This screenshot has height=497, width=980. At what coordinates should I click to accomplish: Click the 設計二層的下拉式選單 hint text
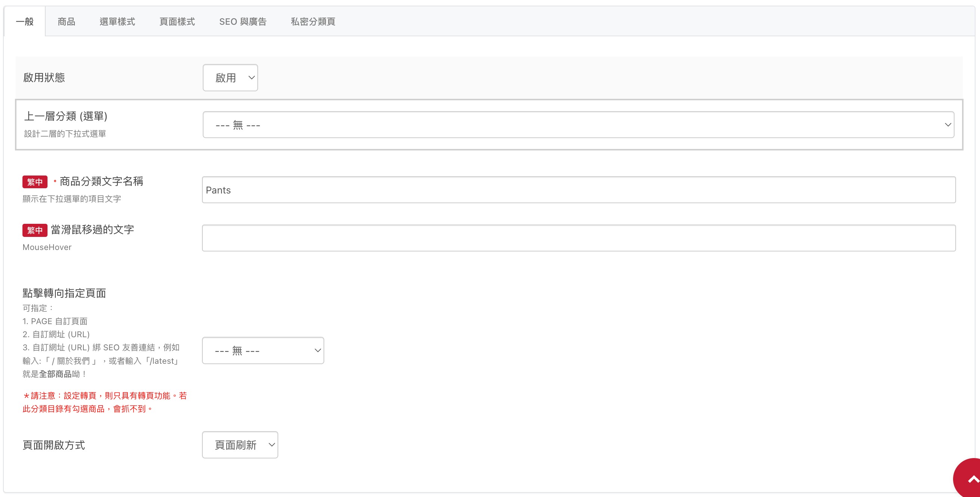pos(65,134)
